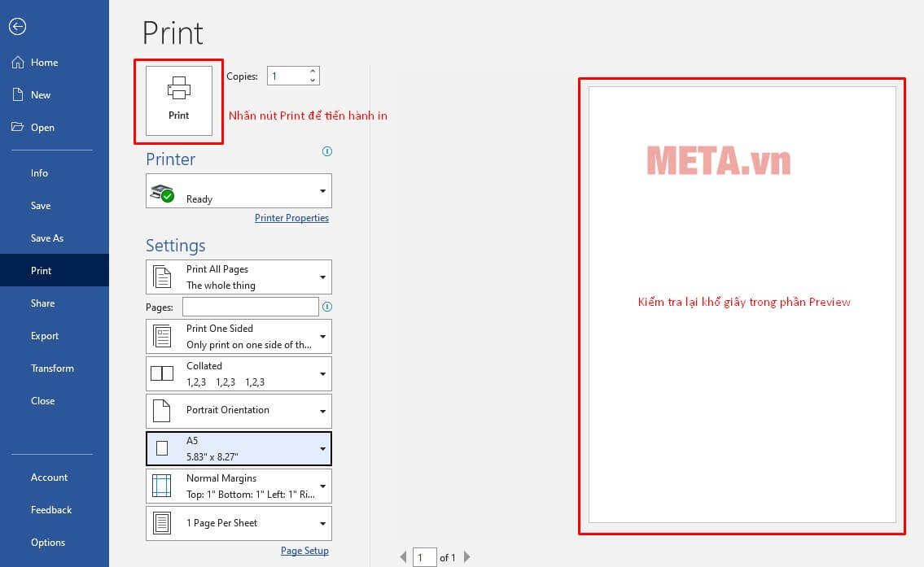Expand the Print All Pages dropdown
The width and height of the screenshot is (924, 567).
[239, 277]
